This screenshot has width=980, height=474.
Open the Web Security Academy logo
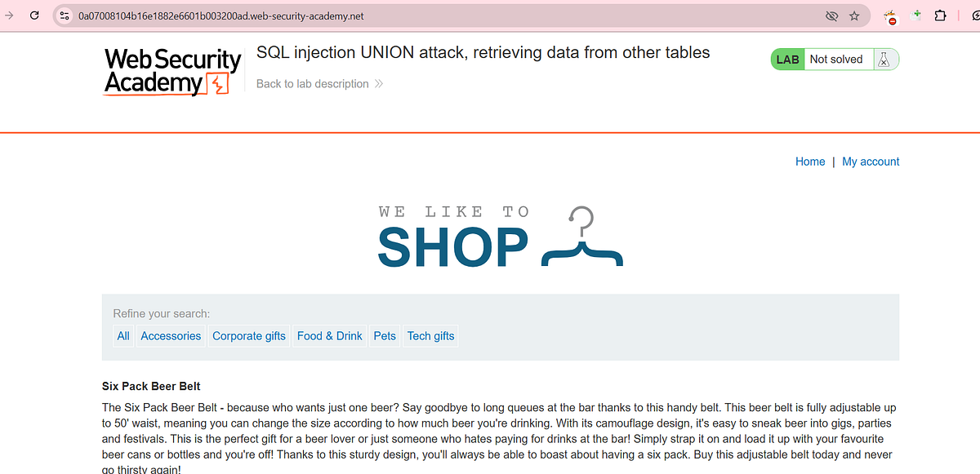(x=171, y=72)
